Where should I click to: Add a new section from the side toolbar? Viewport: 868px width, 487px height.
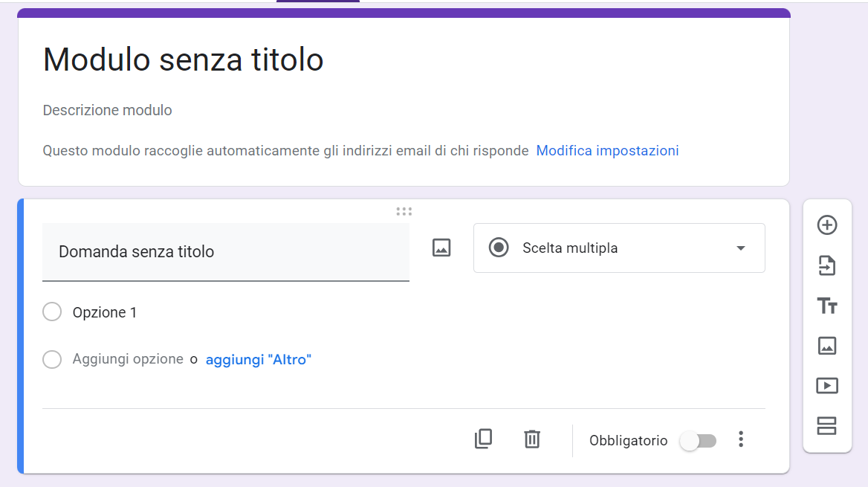pyautogui.click(x=827, y=426)
